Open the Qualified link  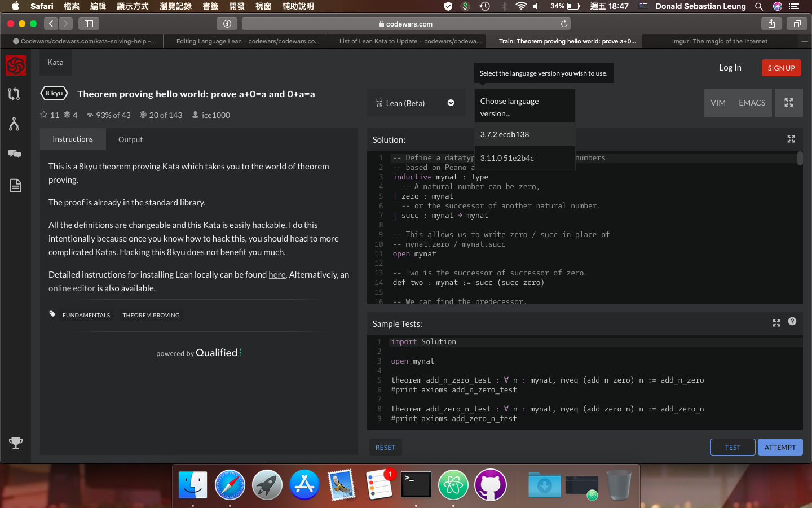click(x=199, y=353)
